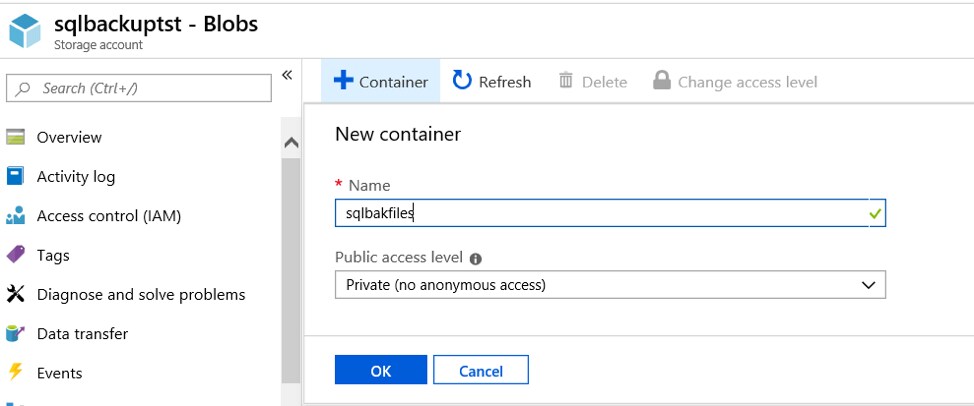This screenshot has width=974, height=406.
Task: Collapse the sidebar with double chevron
Action: [x=287, y=76]
